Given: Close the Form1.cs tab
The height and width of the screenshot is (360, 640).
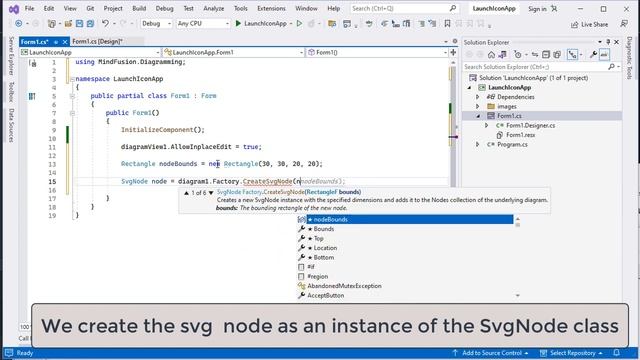Looking at the screenshot, I should (64, 42).
